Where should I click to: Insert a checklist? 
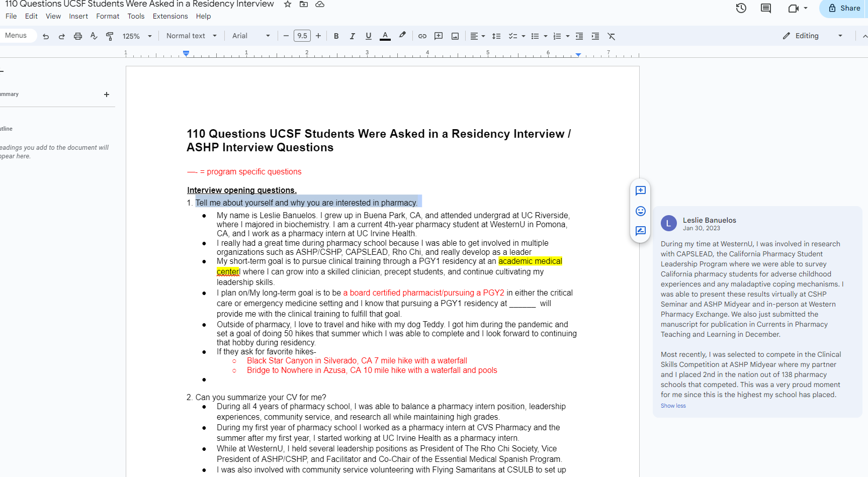[512, 36]
